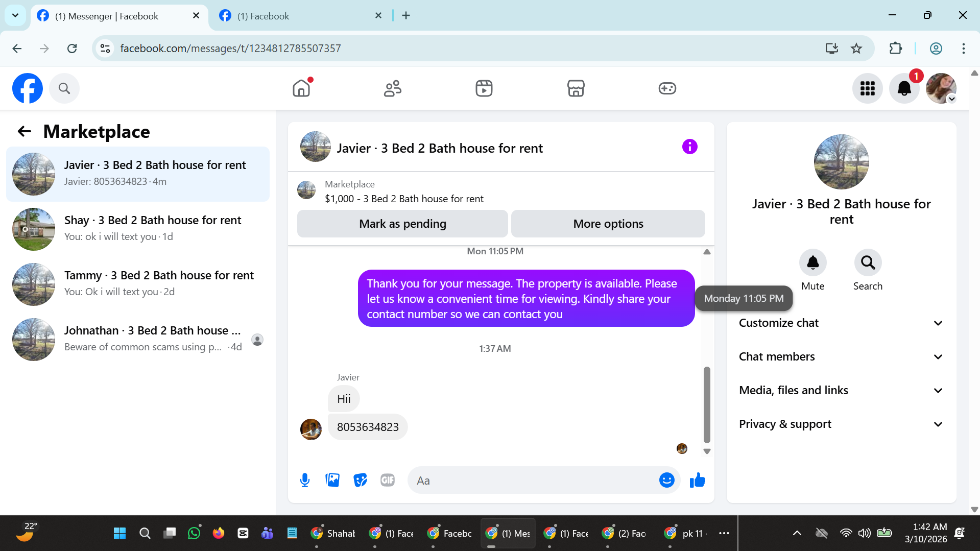This screenshot has height=551, width=980.
Task: Bookmark this page with star icon
Action: 856,49
